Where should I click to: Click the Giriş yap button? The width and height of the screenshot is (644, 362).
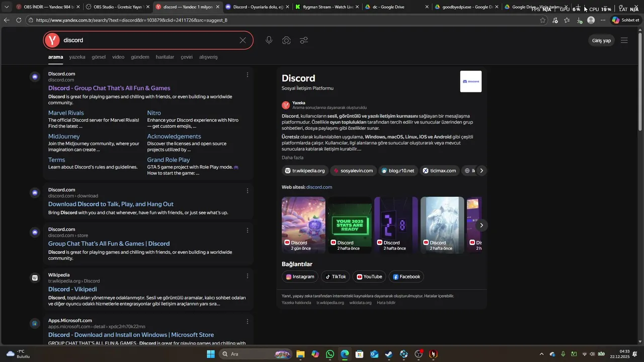pos(601,41)
